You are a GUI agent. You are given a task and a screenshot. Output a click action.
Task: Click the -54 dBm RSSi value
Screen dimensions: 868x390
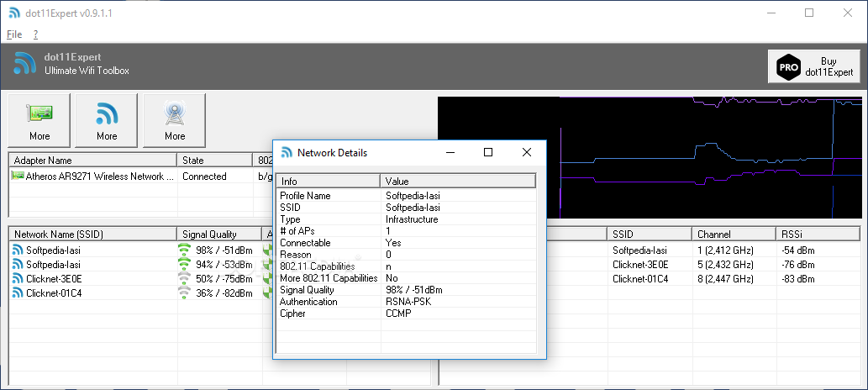point(797,250)
